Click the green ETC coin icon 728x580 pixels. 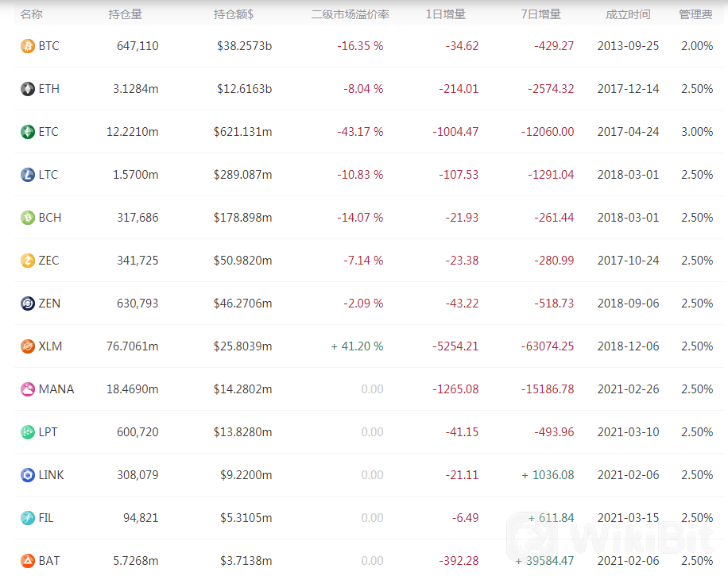(x=28, y=132)
